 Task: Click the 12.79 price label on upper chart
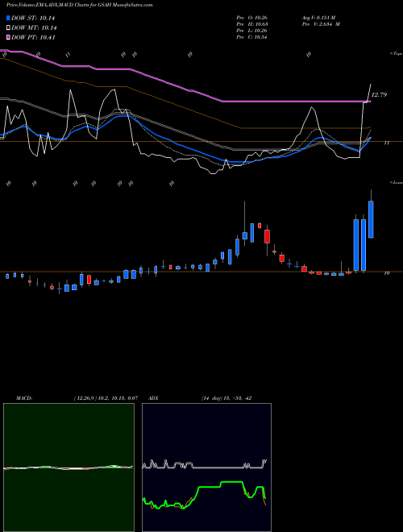coord(379,94)
